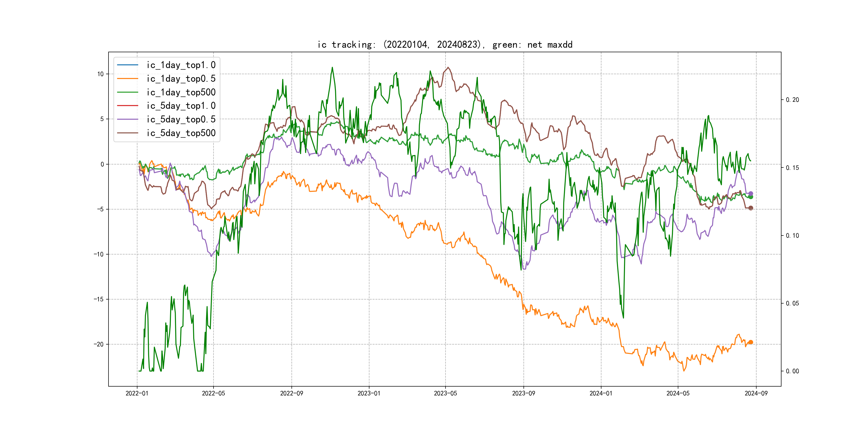Viewport: 868px width, 434px height.
Task: Click the 0.00 right axis label
Action: pos(792,371)
